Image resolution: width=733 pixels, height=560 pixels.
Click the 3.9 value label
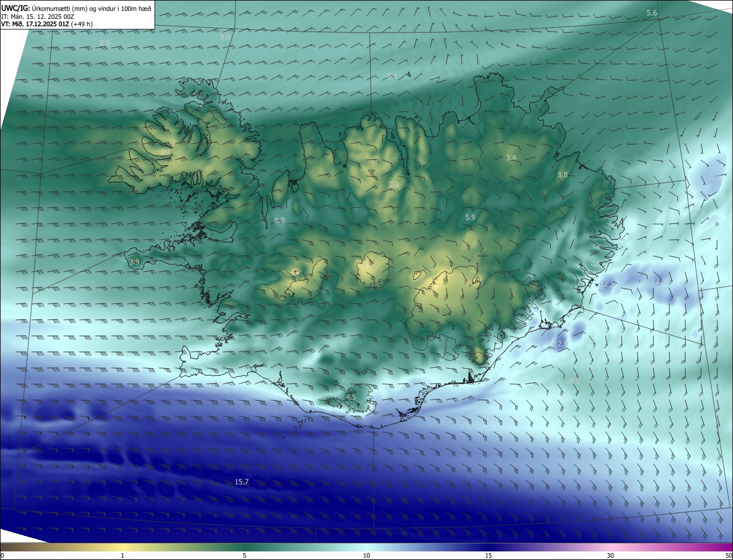(134, 262)
